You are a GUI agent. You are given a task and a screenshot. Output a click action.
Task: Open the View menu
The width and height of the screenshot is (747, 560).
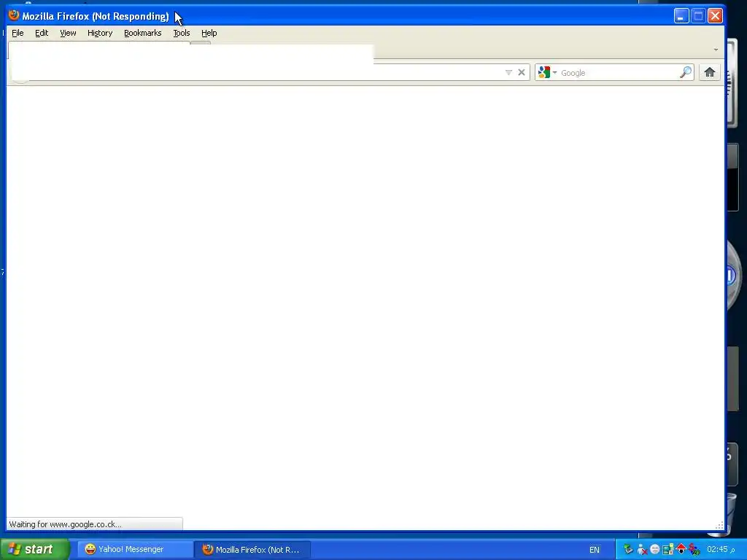click(x=68, y=33)
